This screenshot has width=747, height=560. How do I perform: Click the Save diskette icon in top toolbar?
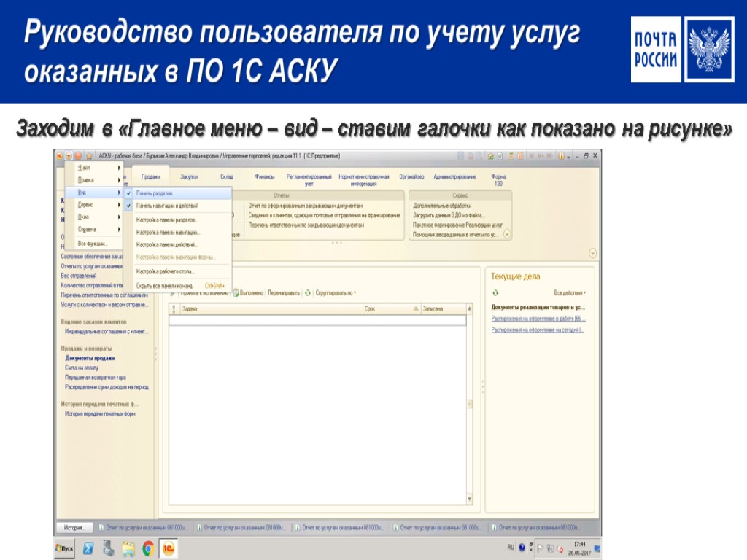click(461, 156)
